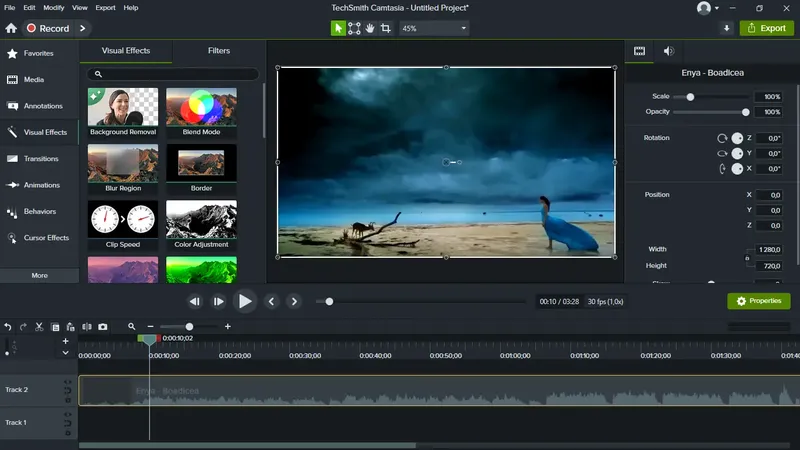Switch to the Filters tab
Screen dimensions: 800x450
coord(218,51)
